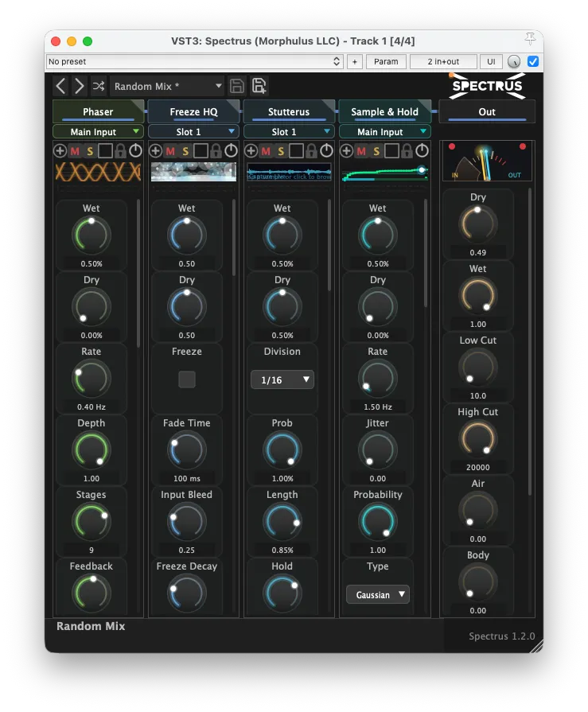This screenshot has width=588, height=712.
Task: Click the host bypass knob icon
Action: pyautogui.click(x=513, y=61)
